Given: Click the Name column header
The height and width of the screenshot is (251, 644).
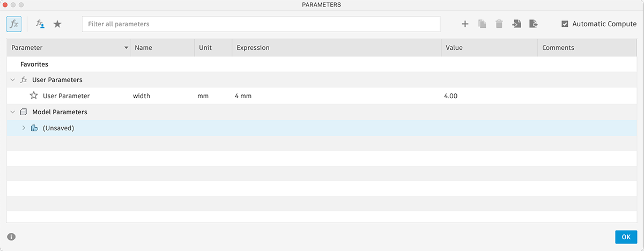Looking at the screenshot, I should pos(162,48).
